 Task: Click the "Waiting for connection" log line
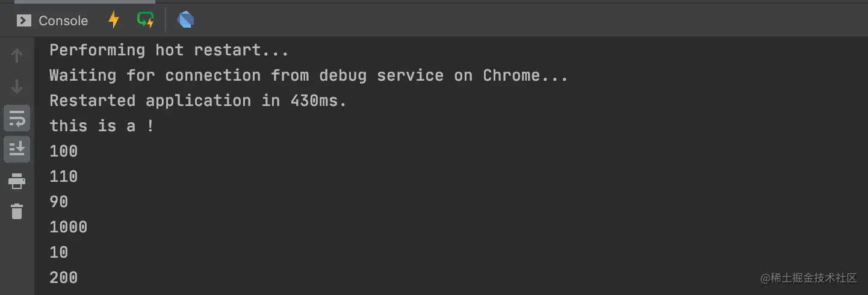tap(308, 75)
